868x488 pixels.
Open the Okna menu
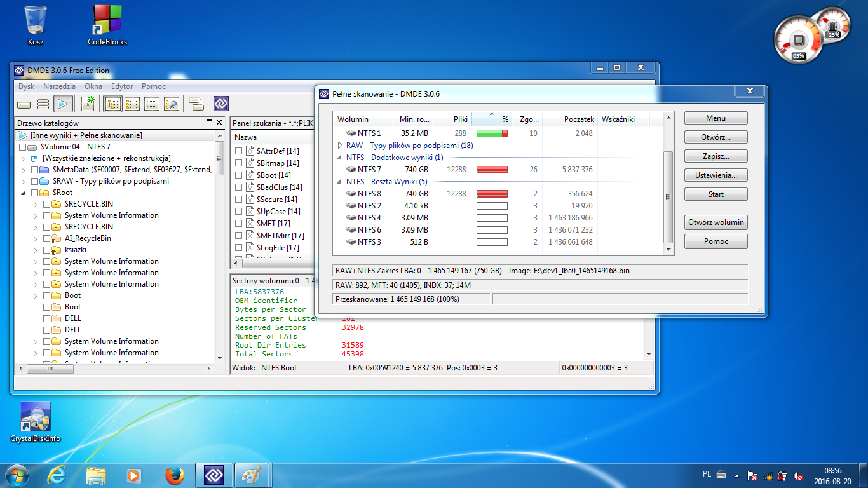point(93,86)
